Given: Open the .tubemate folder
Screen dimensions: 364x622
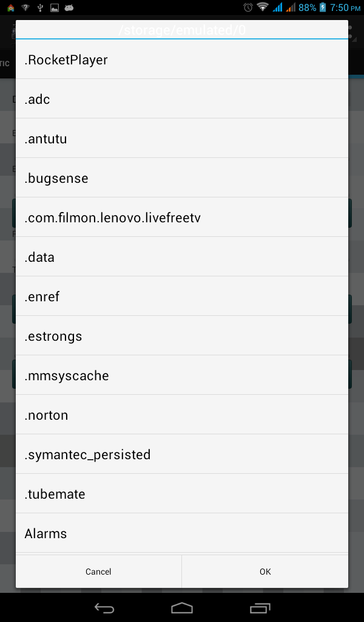Looking at the screenshot, I should (x=182, y=494).
